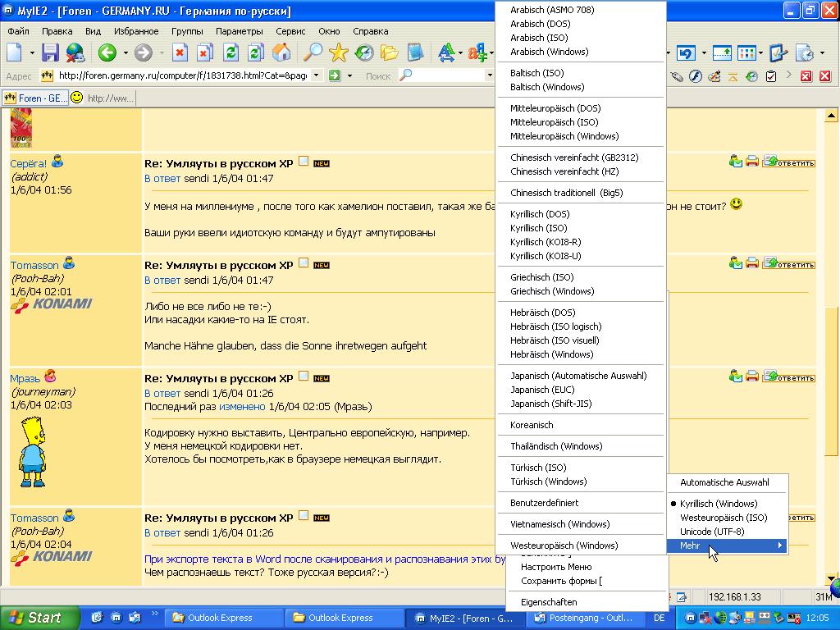Image resolution: width=840 pixels, height=630 pixels.
Task: Open the Файл menu
Action: click(x=18, y=31)
